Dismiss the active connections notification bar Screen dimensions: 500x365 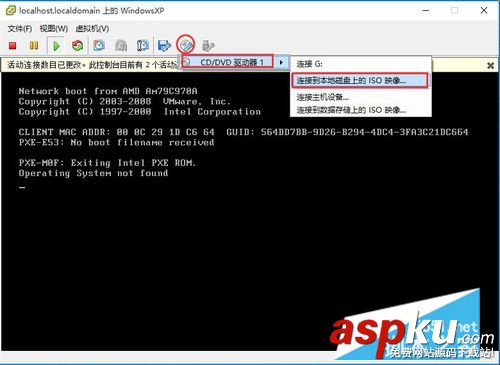coord(490,65)
